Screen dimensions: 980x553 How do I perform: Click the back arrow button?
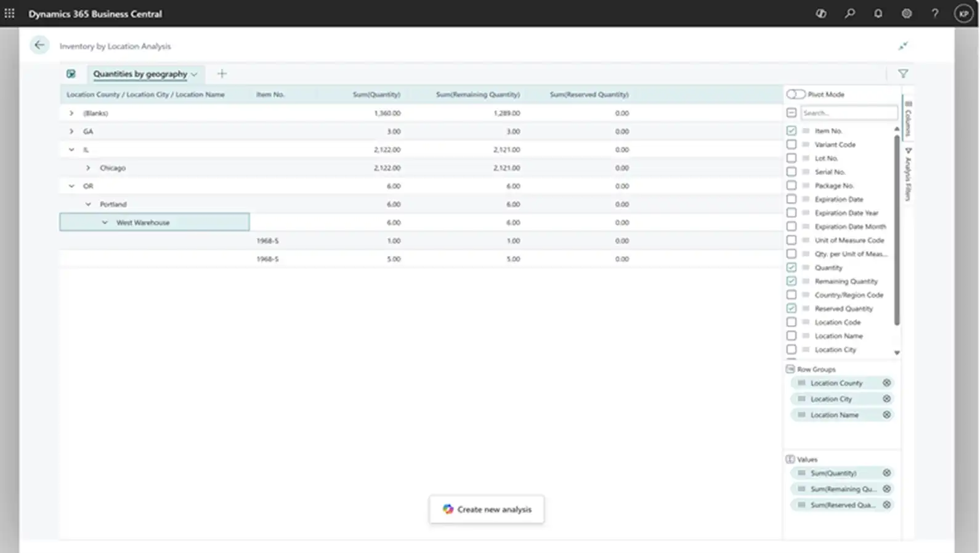pyautogui.click(x=39, y=45)
